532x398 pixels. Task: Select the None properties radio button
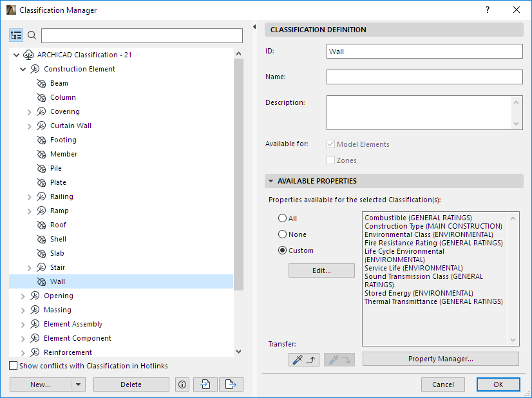click(282, 234)
